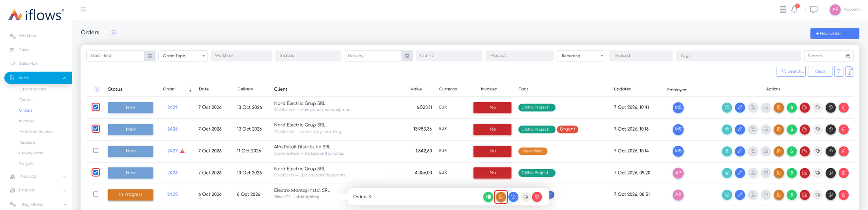Open order link 2429
Viewport: 868px width, 210px height.
(x=172, y=107)
